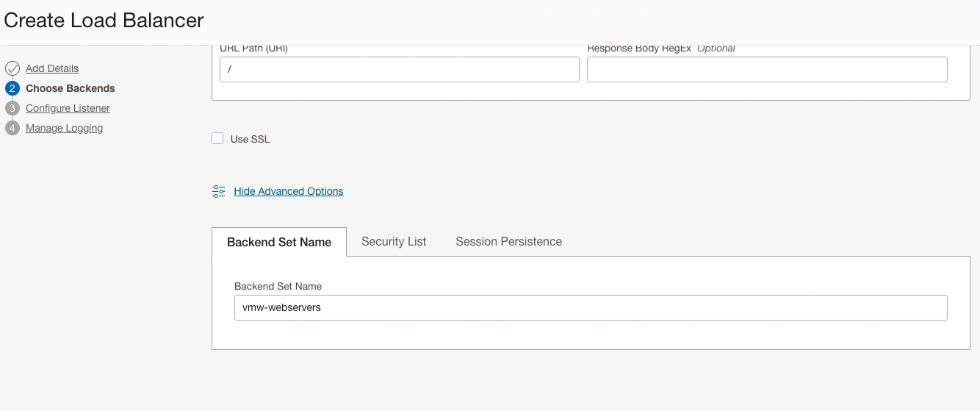Click the step 3 circle icon
The width and height of the screenshot is (980, 411).
[x=12, y=108]
